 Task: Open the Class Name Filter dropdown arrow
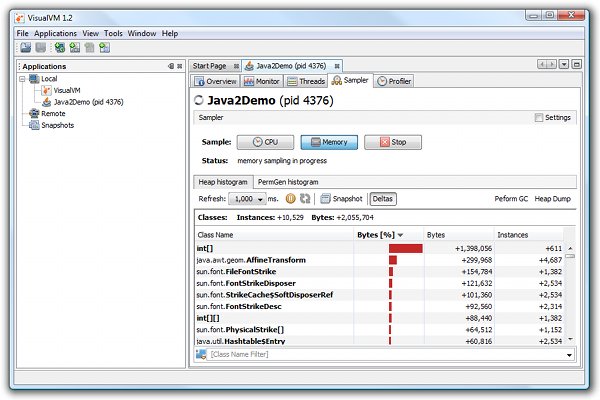click(570, 354)
